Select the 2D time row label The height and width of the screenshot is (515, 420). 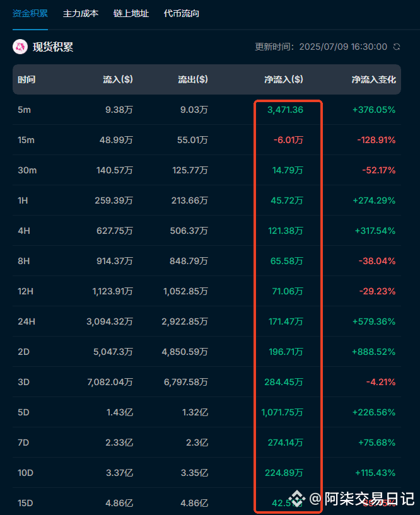click(x=24, y=352)
